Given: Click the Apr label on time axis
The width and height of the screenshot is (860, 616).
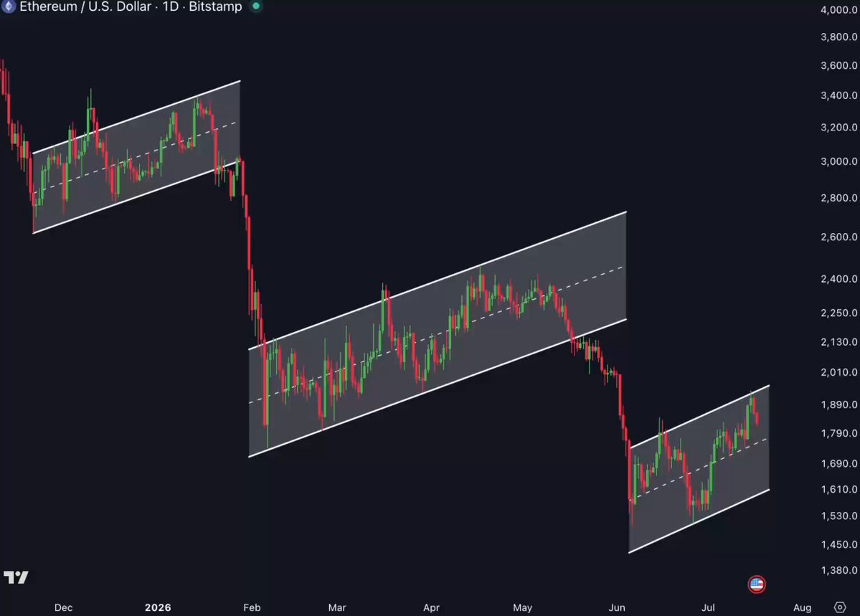Looking at the screenshot, I should pos(431,607).
